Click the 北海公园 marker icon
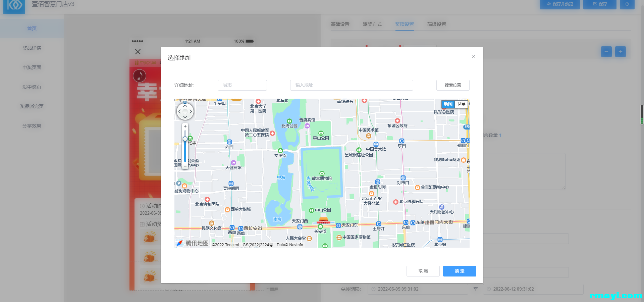Screen dimensions: 644x302 click(x=289, y=121)
